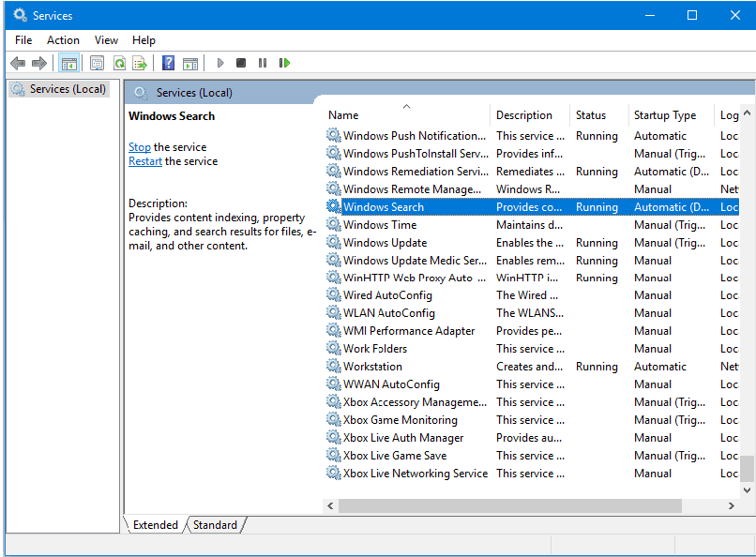Click the Start Service play icon
This screenshot has width=756, height=557.
pyautogui.click(x=220, y=63)
